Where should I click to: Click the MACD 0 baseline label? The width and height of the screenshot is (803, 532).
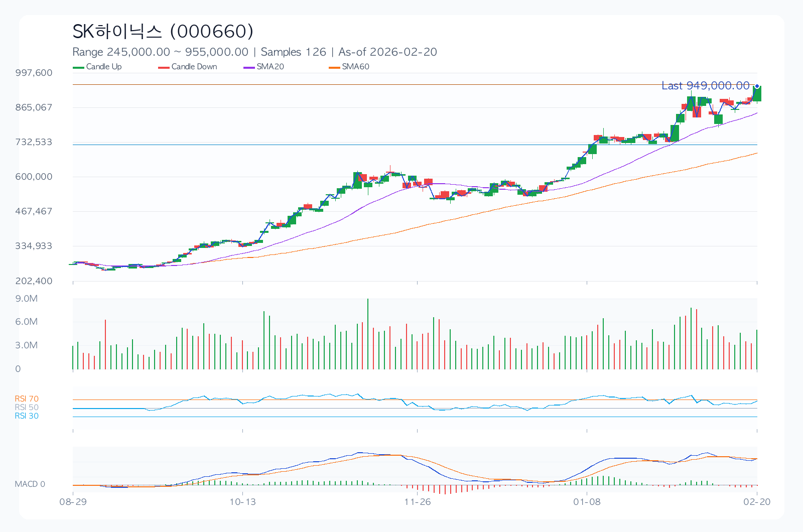point(30,484)
